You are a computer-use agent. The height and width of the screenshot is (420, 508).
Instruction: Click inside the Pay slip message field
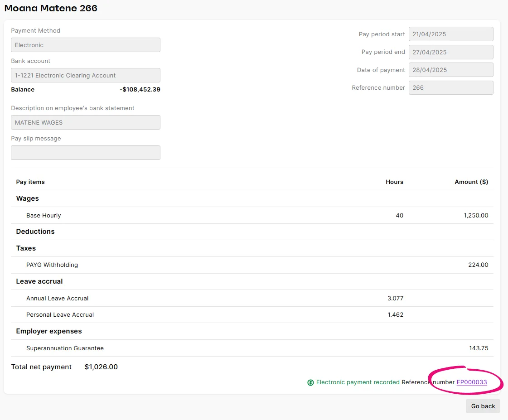click(x=85, y=153)
